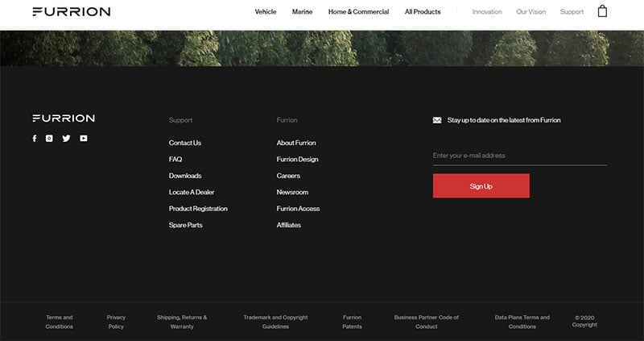Open Data Plans Terms and Conditions
This screenshot has width=644, height=341.
(x=522, y=322)
